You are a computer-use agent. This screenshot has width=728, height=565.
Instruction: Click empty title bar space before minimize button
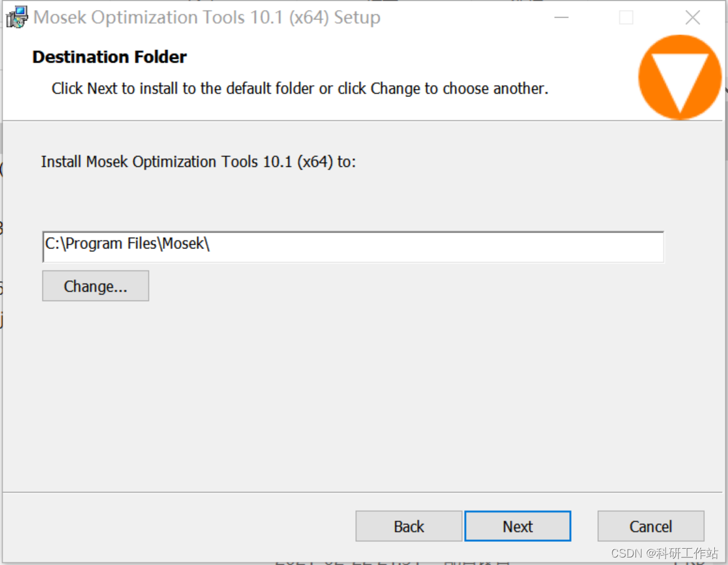(x=463, y=18)
